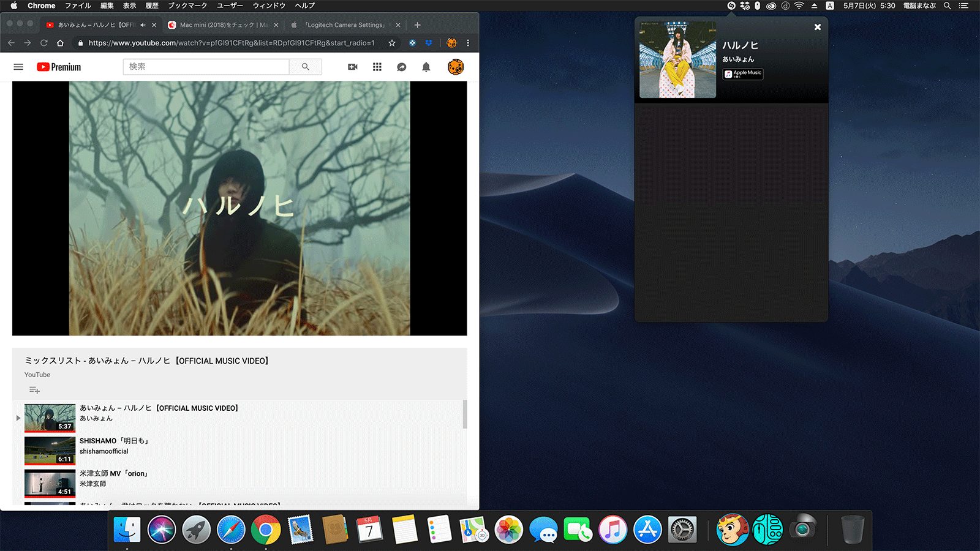Open the YouTube apps grid icon
The height and width of the screenshot is (551, 980).
377,67
